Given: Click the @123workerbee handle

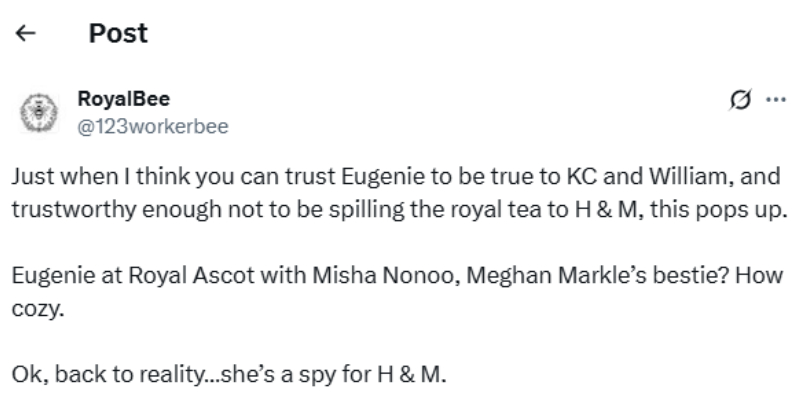Looking at the screenshot, I should tap(152, 125).
